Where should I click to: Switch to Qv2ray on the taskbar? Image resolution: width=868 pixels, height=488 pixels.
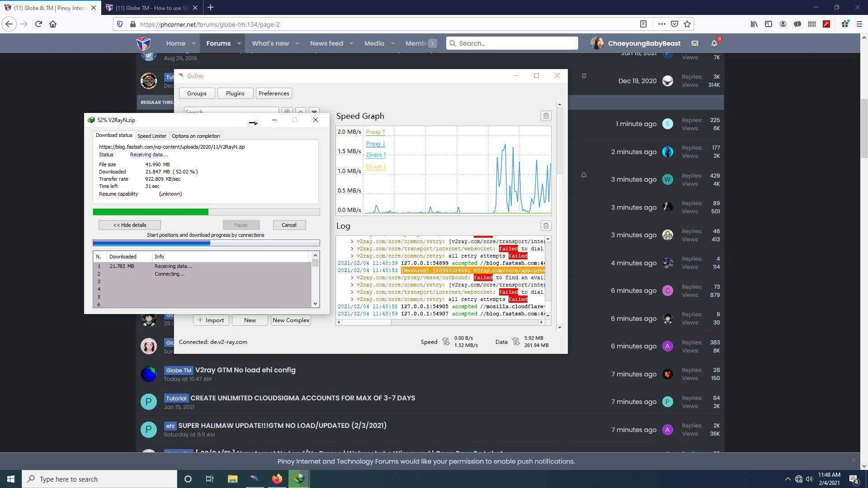[x=255, y=479]
